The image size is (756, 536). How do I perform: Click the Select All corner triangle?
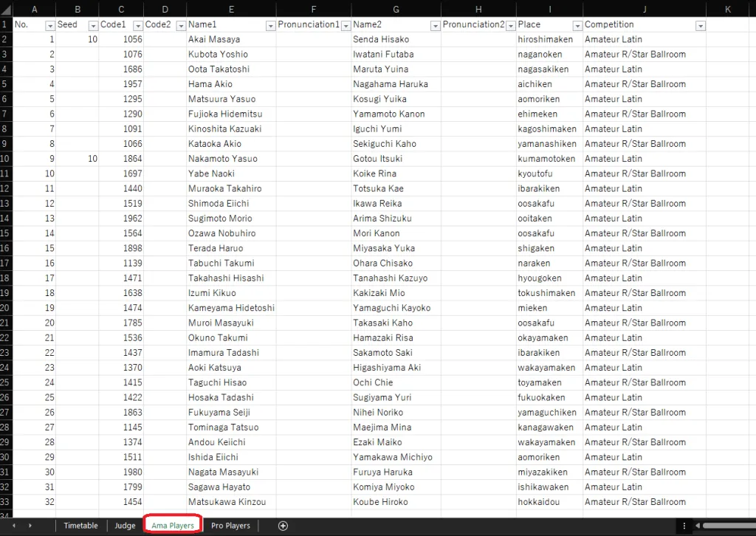coord(6,9)
